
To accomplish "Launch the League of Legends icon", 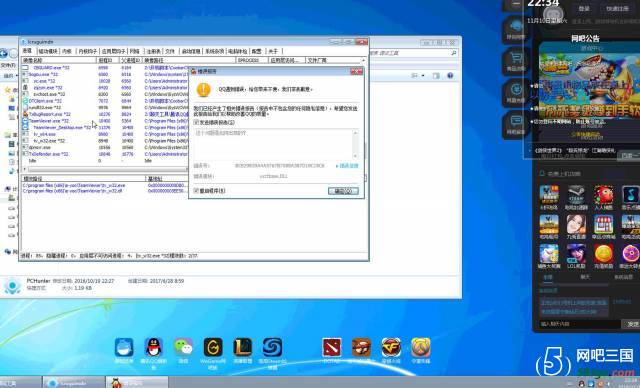I will pyautogui.click(x=243, y=348).
